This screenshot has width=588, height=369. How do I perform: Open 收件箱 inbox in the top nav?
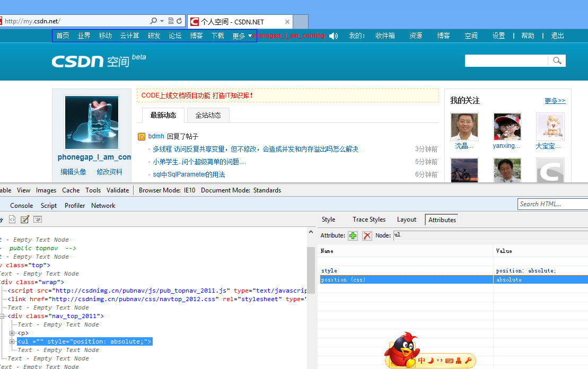(385, 36)
